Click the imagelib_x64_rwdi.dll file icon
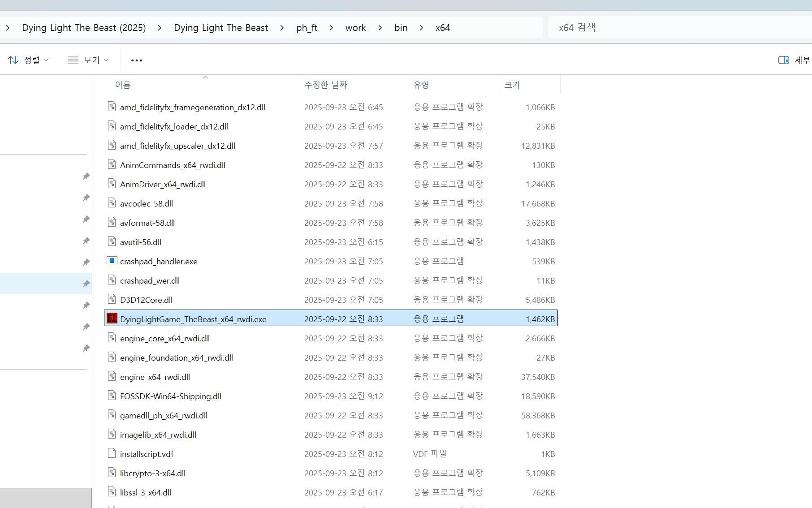 (x=112, y=434)
